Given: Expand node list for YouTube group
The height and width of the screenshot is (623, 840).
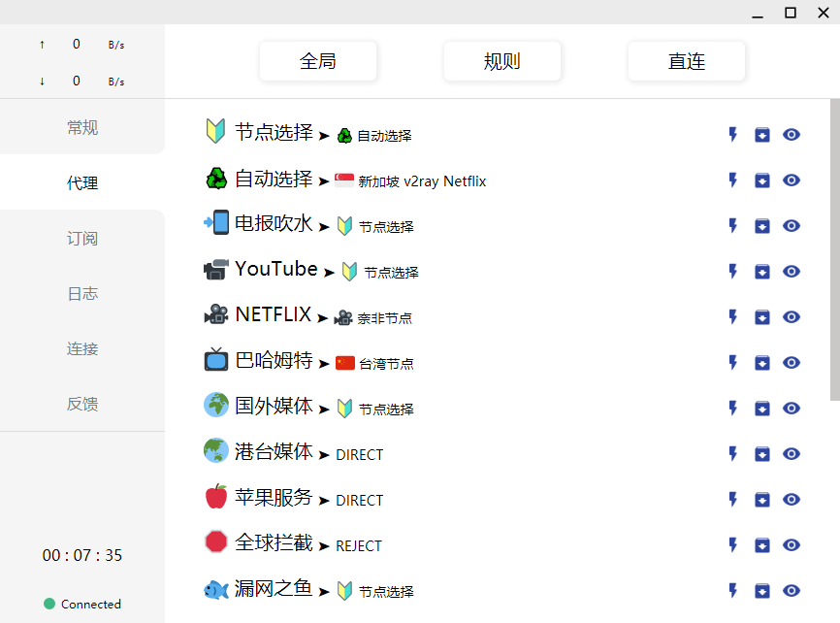Looking at the screenshot, I should pyautogui.click(x=762, y=272).
